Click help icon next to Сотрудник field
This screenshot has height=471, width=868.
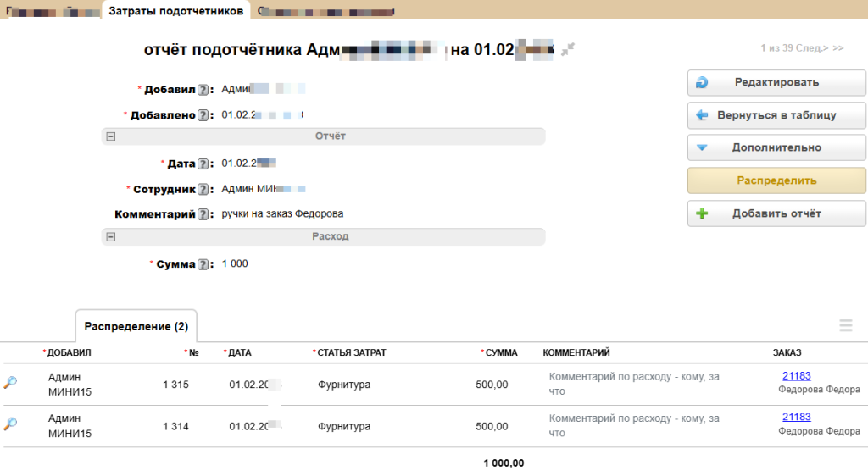click(203, 190)
